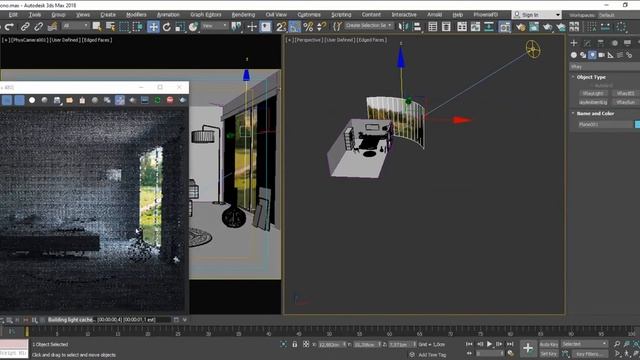Open the Rendered Frame Window icon
Screen dimensions: 640x360
tap(534, 27)
